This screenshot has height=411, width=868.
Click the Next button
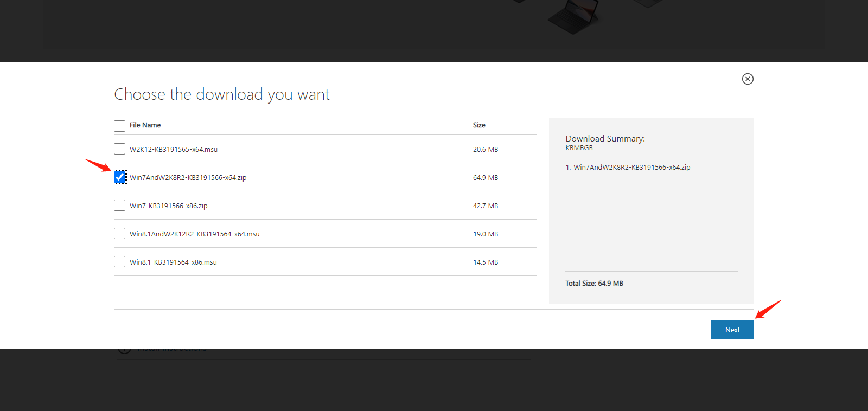click(x=732, y=330)
